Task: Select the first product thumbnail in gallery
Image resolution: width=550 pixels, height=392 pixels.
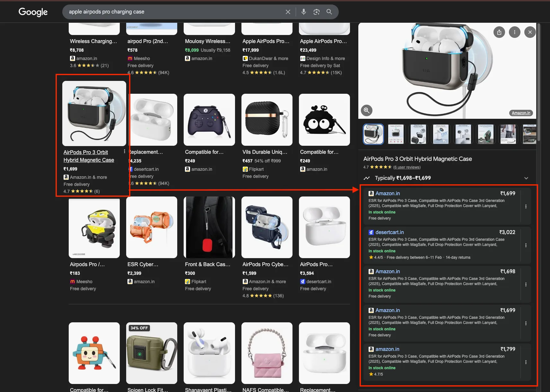Action: tap(373, 134)
